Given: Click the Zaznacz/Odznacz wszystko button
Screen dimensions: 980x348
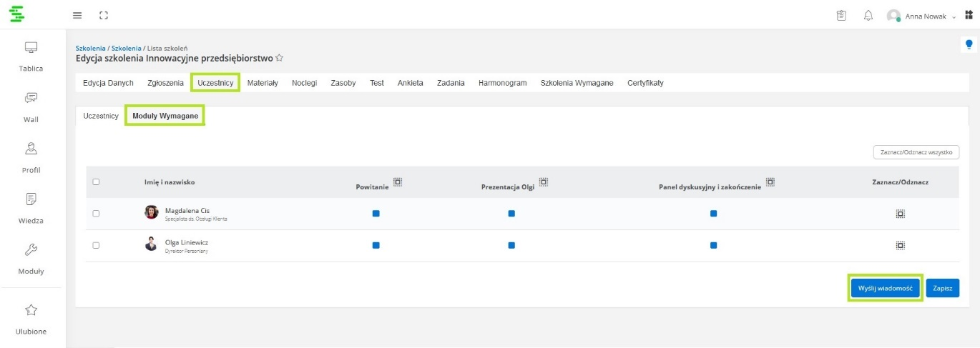Looking at the screenshot, I should pos(916,152).
